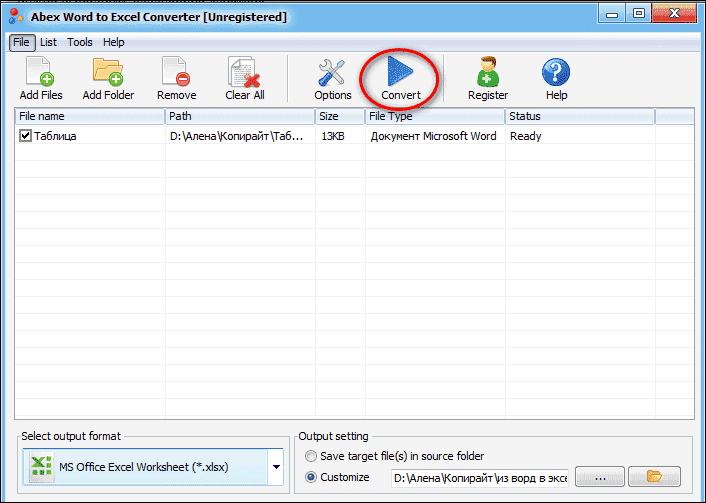Maximize the converter window
706x503 pixels.
coord(638,14)
